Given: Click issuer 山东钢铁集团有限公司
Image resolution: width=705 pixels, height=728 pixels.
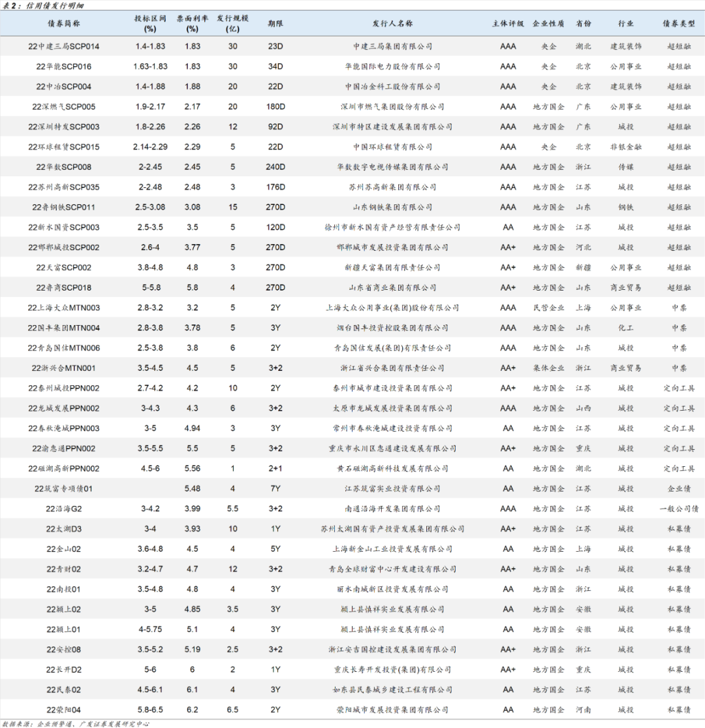Looking at the screenshot, I should [x=392, y=207].
